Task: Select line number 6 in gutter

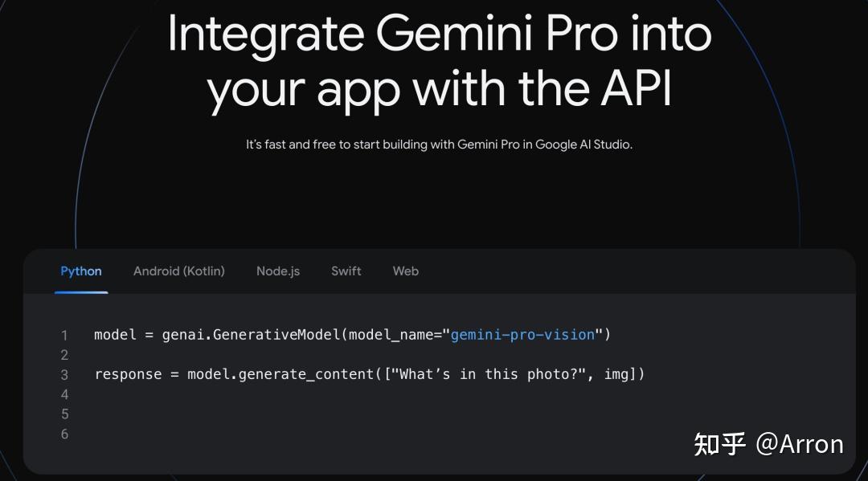Action: (x=64, y=434)
